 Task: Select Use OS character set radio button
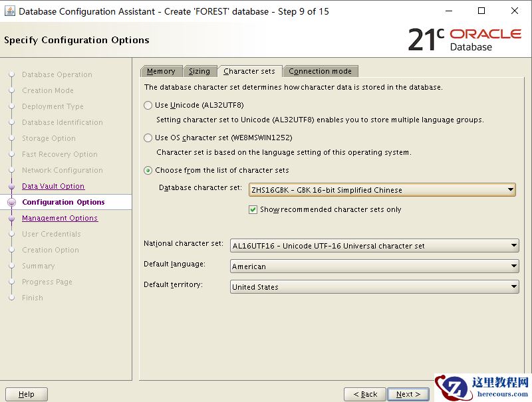tap(148, 138)
